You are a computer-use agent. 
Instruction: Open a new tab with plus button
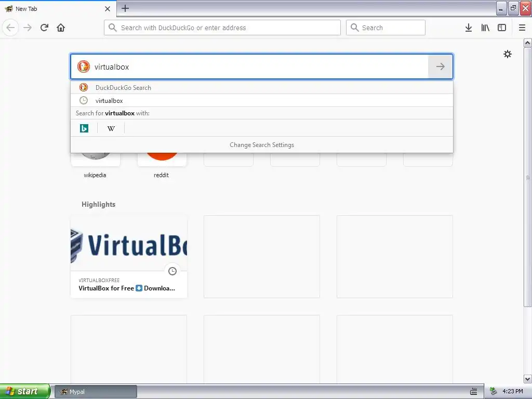tap(125, 8)
